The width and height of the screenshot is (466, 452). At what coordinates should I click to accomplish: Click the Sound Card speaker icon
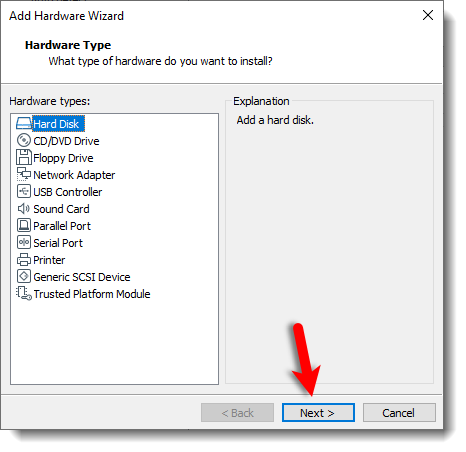(x=24, y=209)
